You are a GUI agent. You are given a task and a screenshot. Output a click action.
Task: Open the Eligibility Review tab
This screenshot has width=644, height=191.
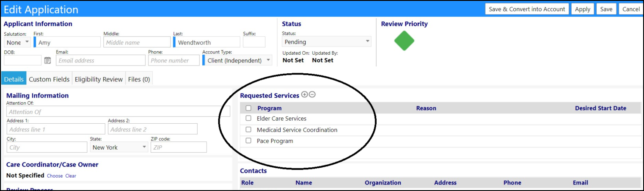coord(99,79)
